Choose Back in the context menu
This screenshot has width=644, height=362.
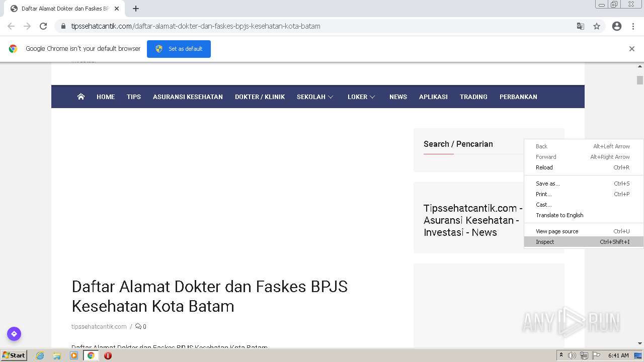pyautogui.click(x=584, y=146)
